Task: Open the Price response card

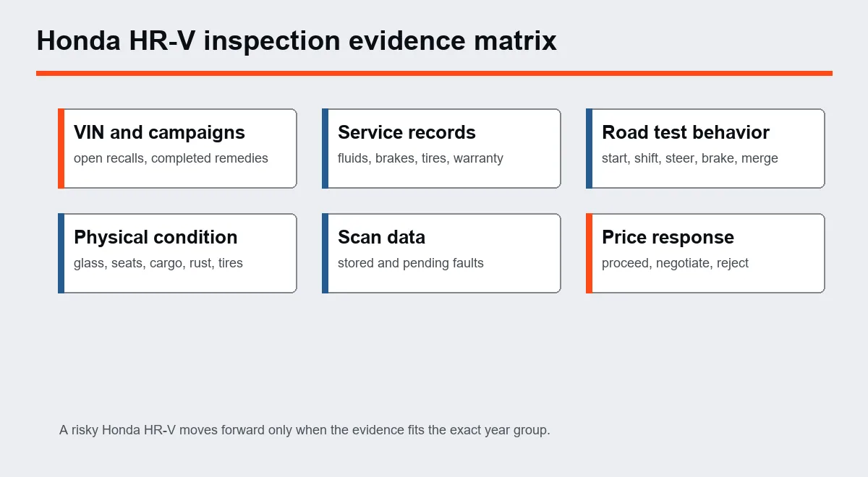Action: (x=705, y=253)
